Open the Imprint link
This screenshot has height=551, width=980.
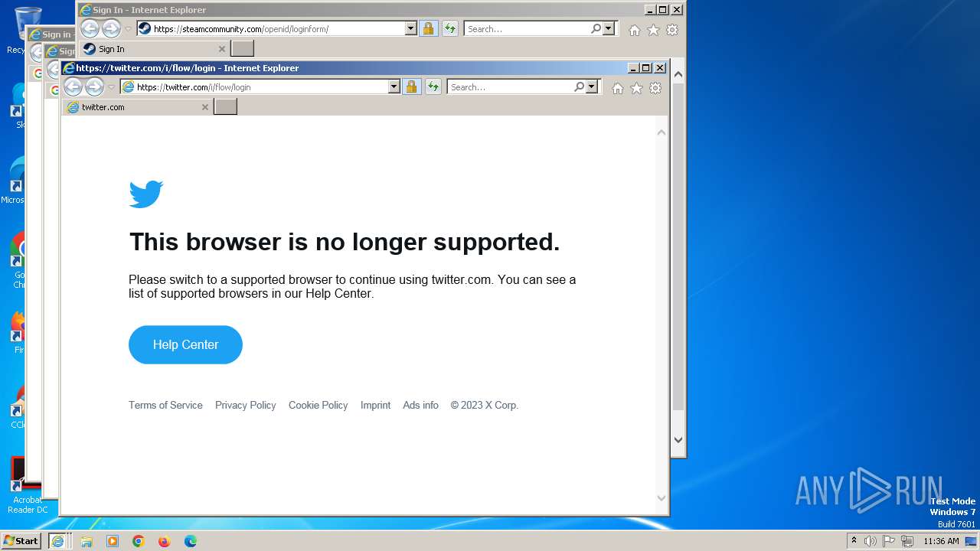375,405
